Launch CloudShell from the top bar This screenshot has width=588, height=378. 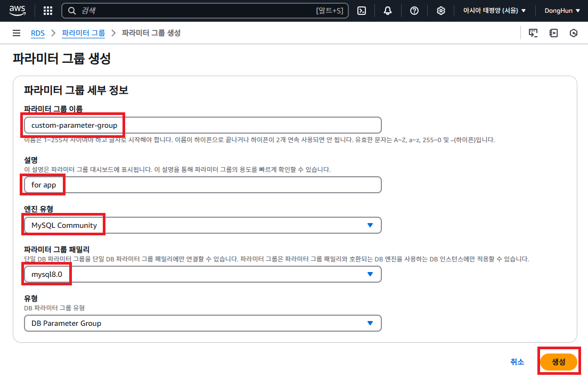[362, 11]
